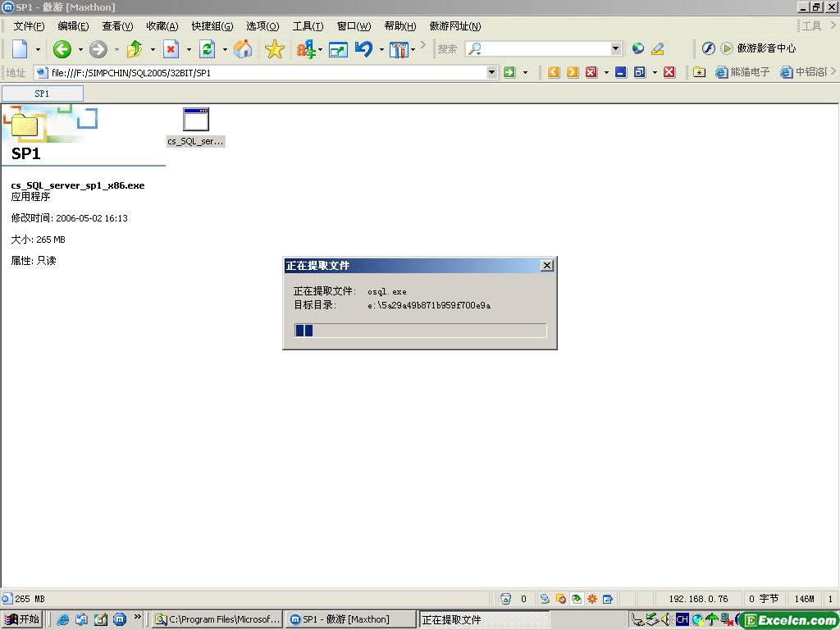Stop loading with the red X page icon

click(171, 49)
